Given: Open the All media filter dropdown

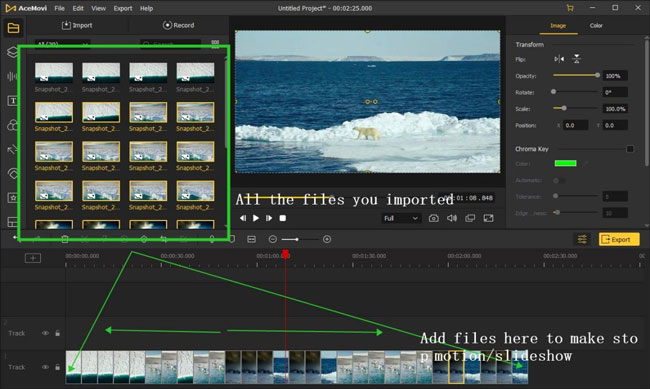Looking at the screenshot, I should [x=62, y=44].
